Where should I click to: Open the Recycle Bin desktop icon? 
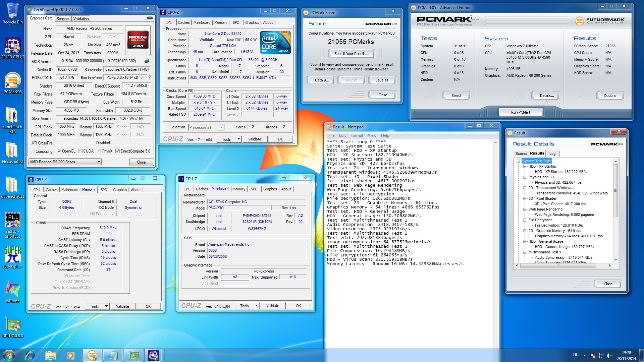pyautogui.click(x=13, y=13)
